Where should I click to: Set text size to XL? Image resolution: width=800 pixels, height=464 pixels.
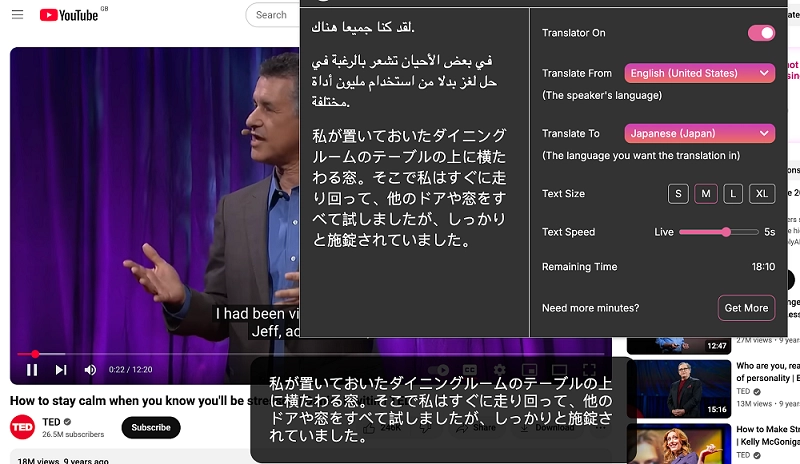762,194
